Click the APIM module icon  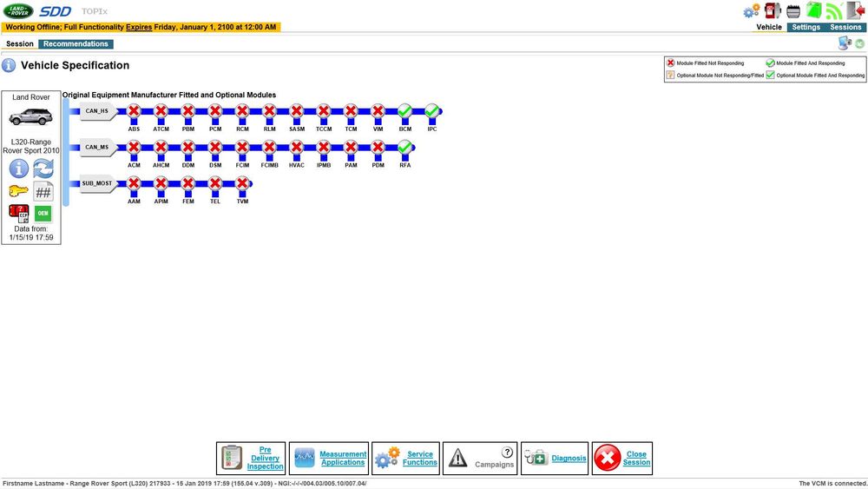coord(161,183)
